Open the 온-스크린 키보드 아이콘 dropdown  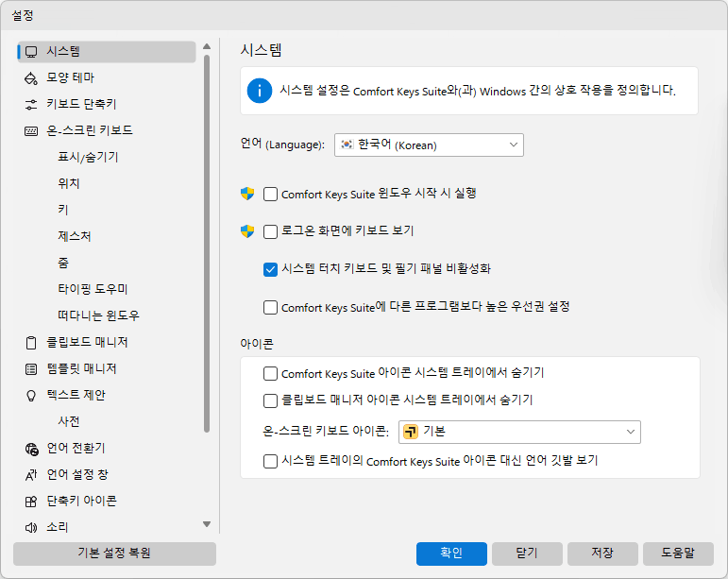point(519,432)
